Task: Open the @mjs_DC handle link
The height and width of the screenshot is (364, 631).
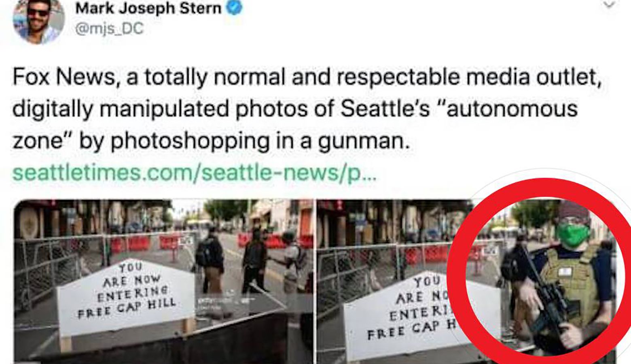Action: click(x=109, y=29)
